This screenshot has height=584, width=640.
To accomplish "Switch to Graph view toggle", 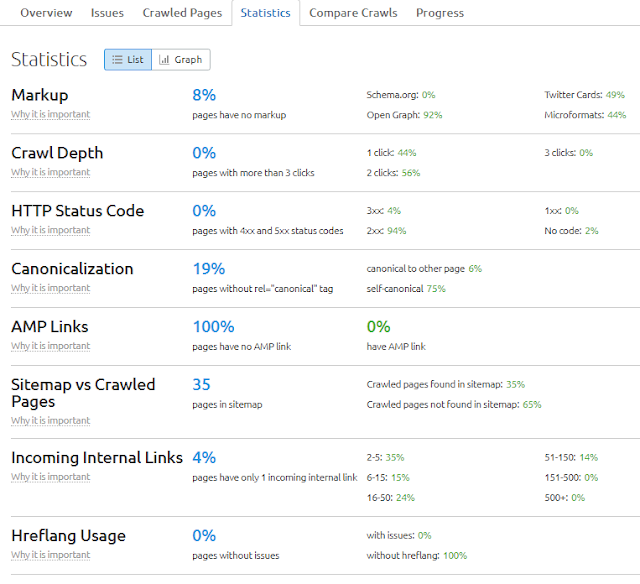I will (x=181, y=60).
